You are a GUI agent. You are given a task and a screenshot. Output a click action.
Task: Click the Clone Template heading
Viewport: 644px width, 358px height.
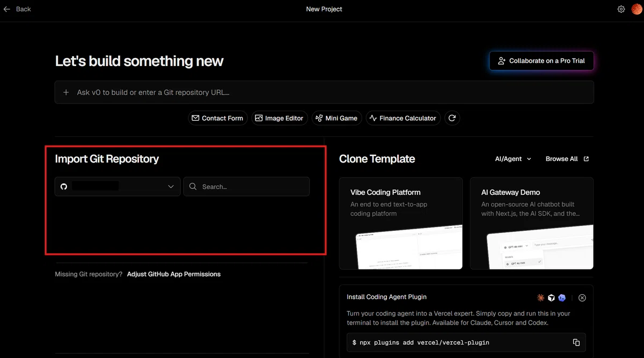tap(377, 159)
